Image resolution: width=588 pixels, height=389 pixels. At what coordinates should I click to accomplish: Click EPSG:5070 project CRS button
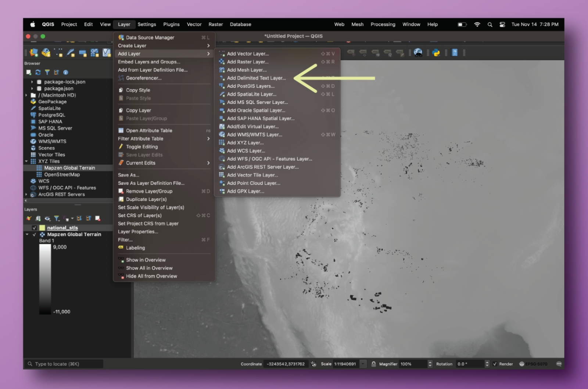pos(533,364)
